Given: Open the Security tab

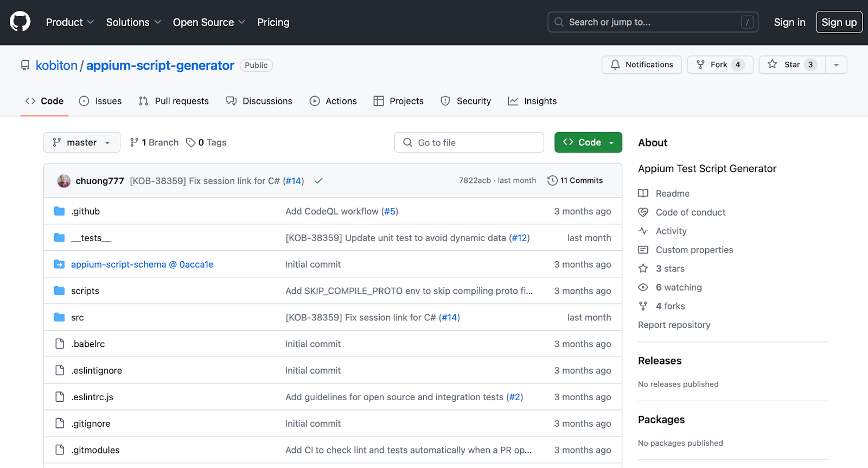Looking at the screenshot, I should coord(466,101).
